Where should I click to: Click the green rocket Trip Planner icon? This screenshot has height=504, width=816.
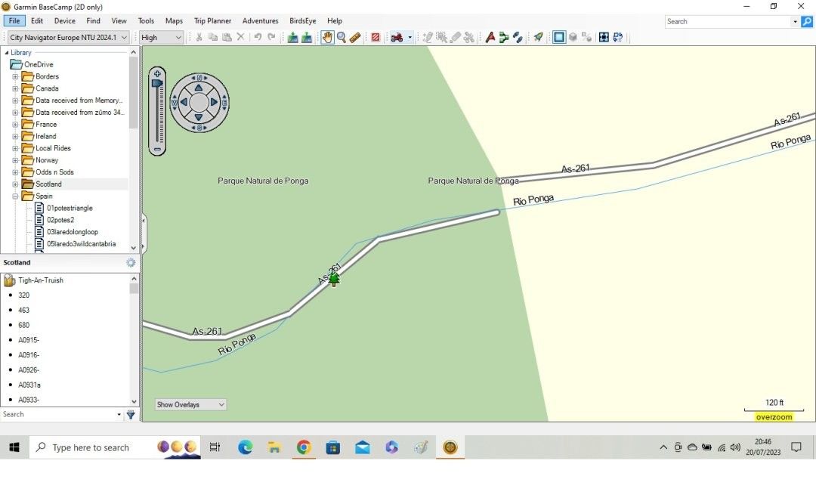click(x=539, y=38)
